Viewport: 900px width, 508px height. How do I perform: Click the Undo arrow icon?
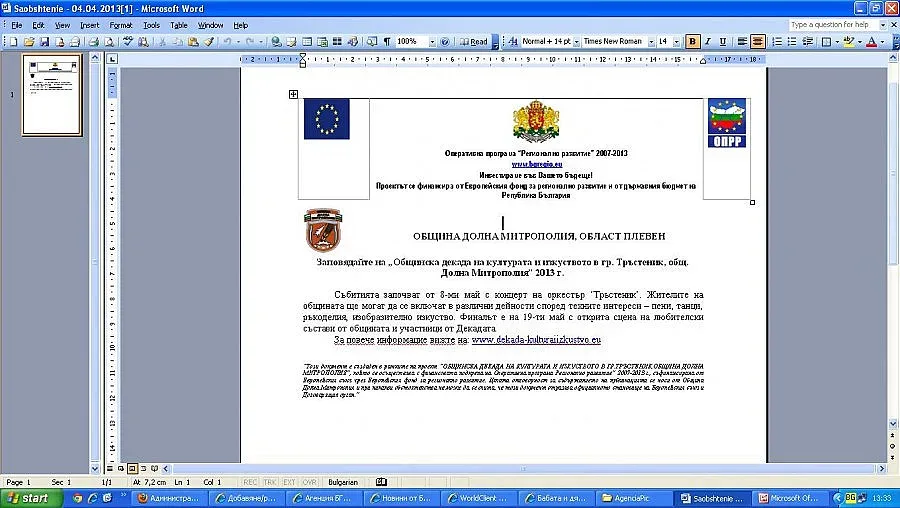point(228,42)
